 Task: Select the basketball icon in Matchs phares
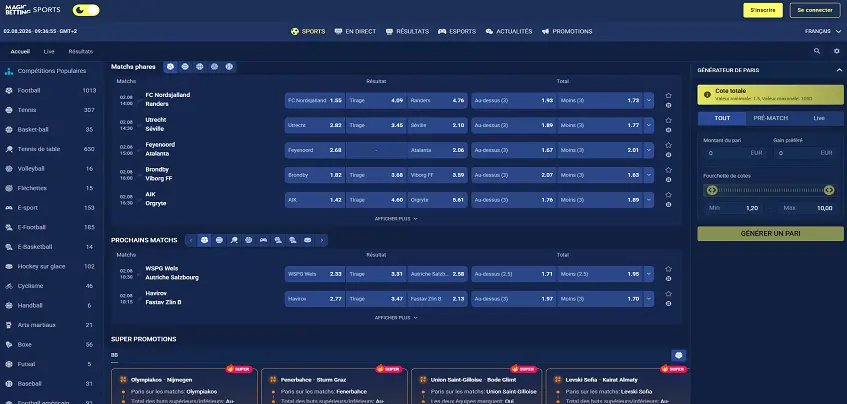(x=200, y=66)
